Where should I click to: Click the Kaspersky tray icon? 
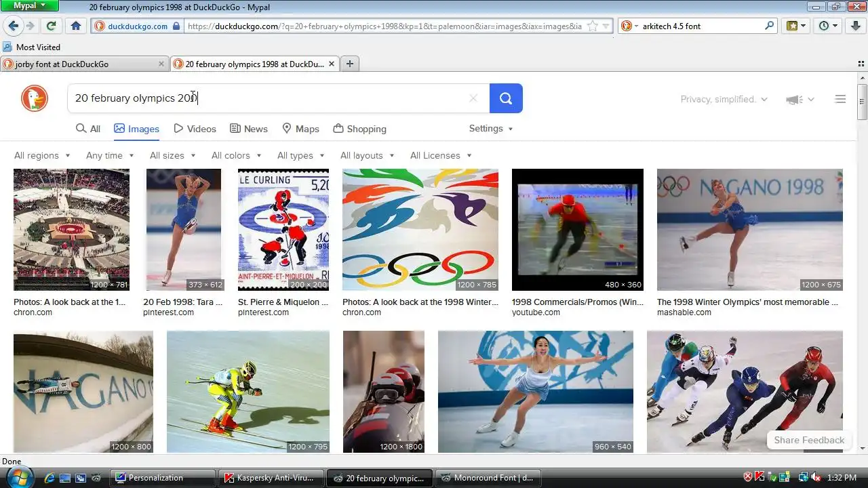pos(761,478)
